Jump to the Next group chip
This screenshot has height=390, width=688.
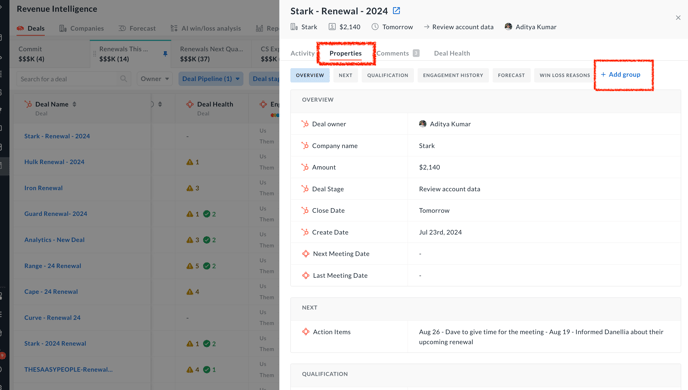coord(345,75)
